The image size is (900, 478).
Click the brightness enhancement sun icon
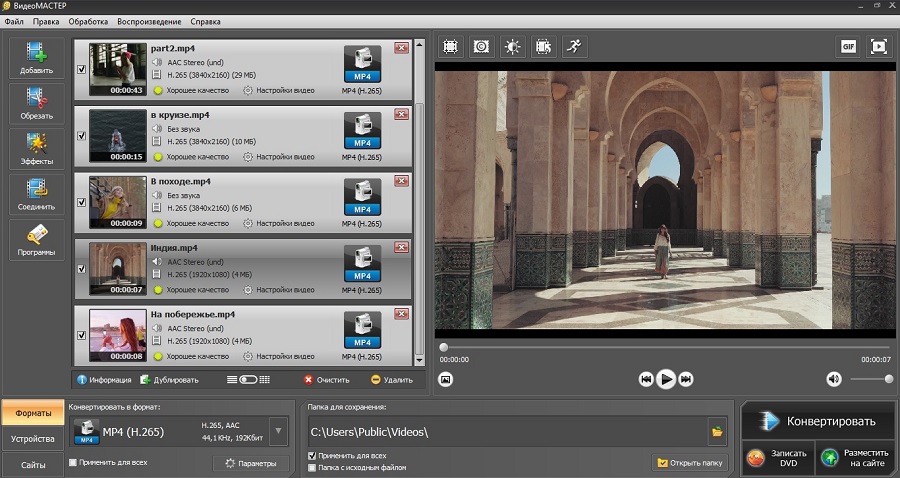click(x=512, y=46)
